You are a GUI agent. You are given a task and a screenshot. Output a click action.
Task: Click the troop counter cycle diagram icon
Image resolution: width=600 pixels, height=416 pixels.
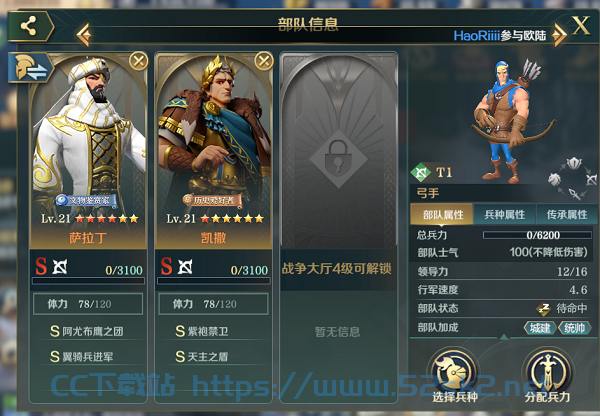(573, 178)
